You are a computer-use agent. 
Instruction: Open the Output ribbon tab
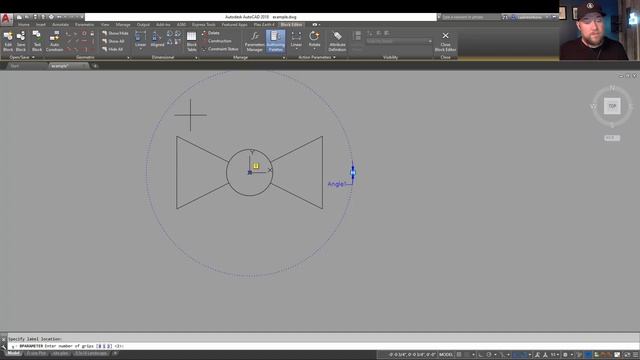click(143, 25)
